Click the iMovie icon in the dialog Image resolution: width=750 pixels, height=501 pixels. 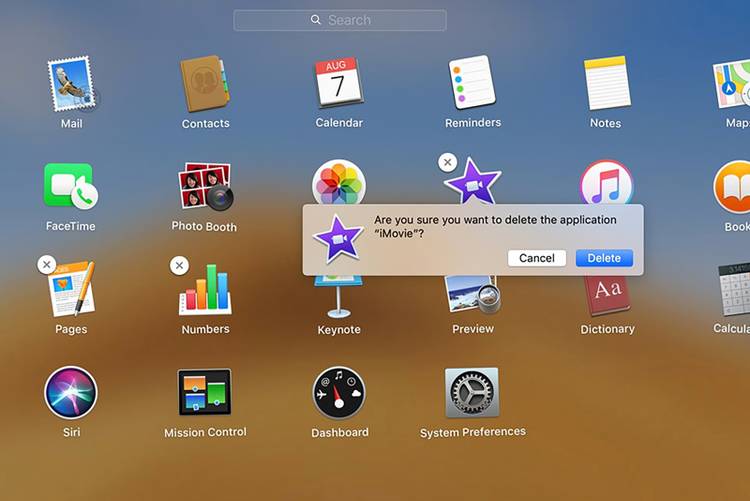(338, 239)
